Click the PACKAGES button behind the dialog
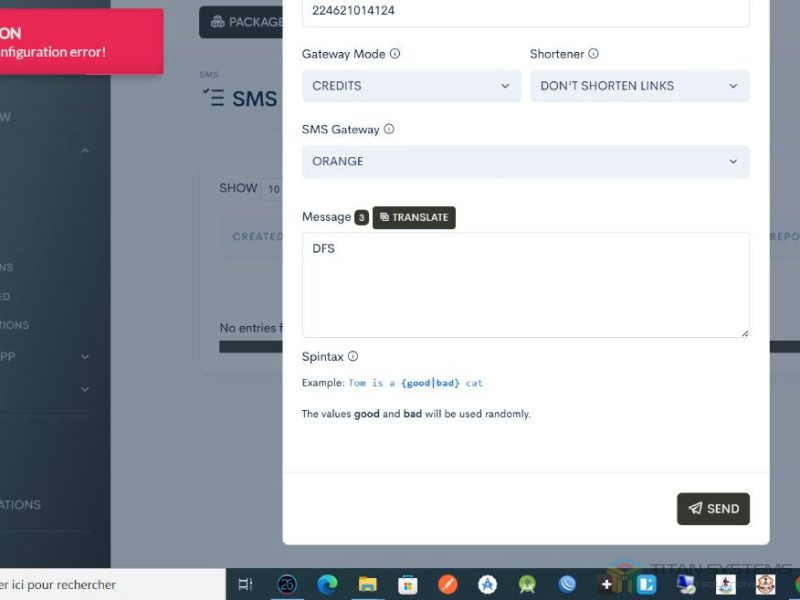800x600 pixels. coord(242,22)
